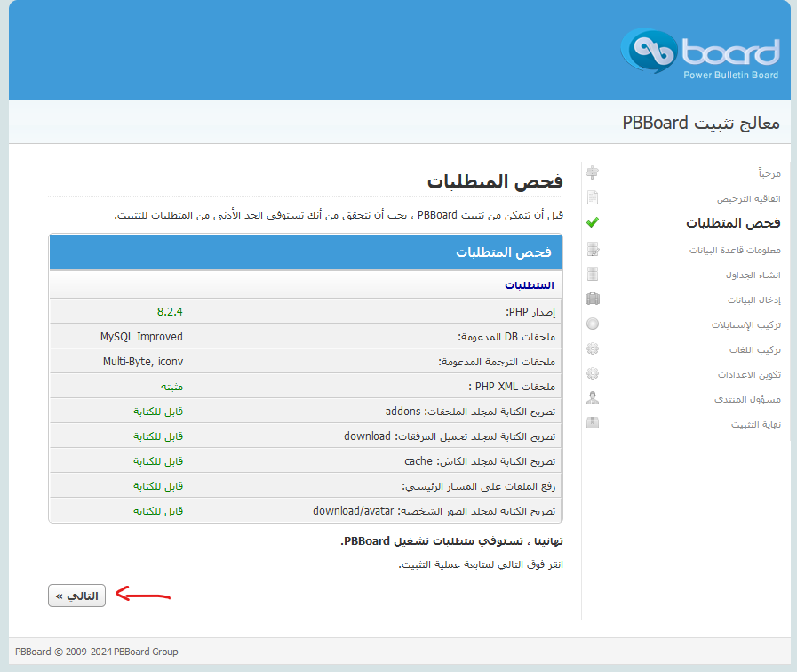Viewport: 797px width, 672px height.
Task: Click the user icon beside مسؤول المنتدى
Action: click(592, 398)
